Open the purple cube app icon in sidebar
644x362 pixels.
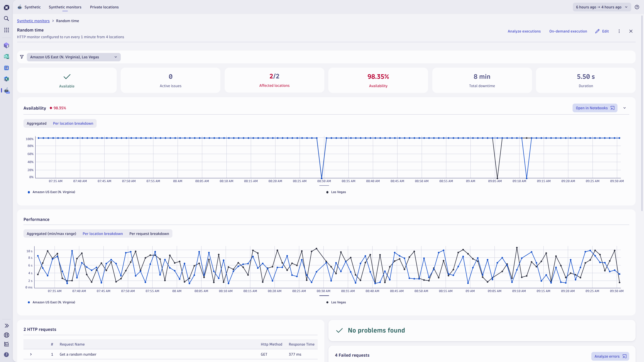tap(7, 45)
